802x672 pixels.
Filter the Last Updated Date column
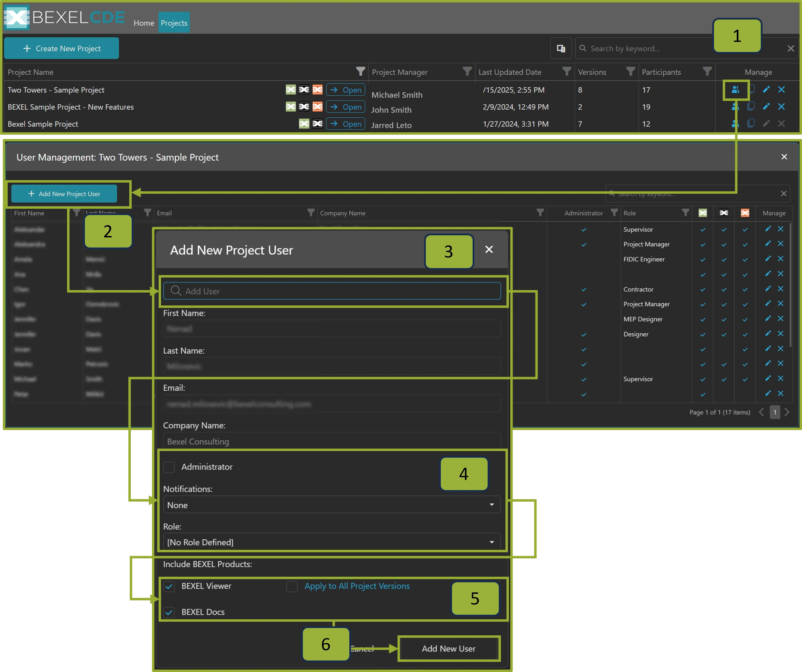(x=567, y=71)
